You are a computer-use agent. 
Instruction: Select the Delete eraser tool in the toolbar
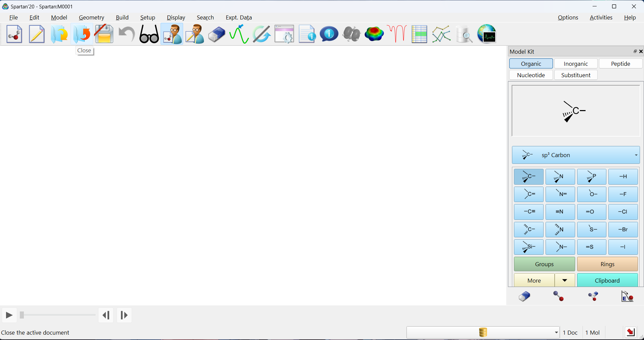(x=217, y=34)
